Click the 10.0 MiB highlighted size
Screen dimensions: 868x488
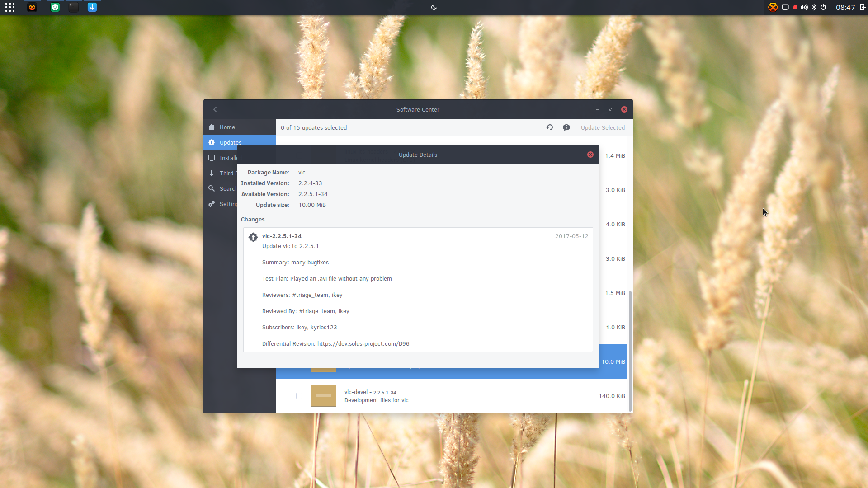point(613,361)
